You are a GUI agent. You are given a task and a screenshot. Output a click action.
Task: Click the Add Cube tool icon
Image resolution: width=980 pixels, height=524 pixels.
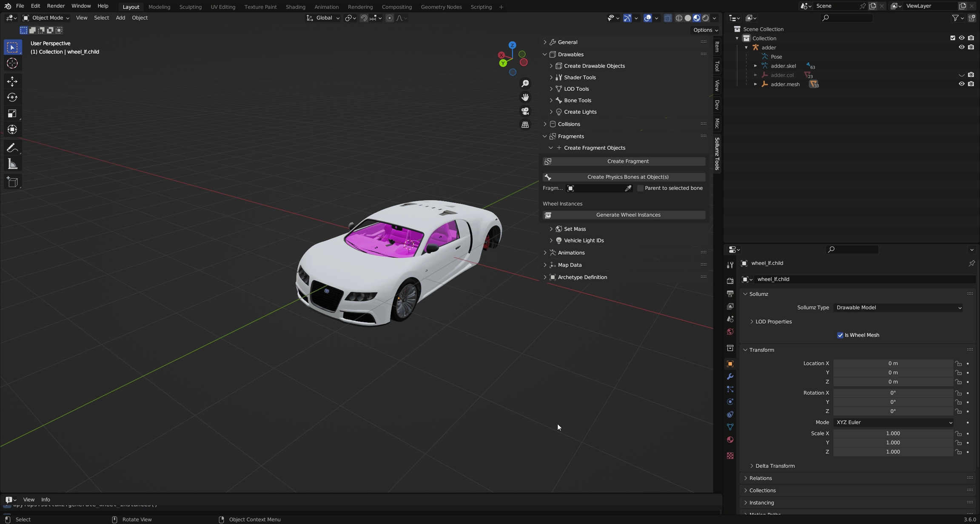coord(12,182)
